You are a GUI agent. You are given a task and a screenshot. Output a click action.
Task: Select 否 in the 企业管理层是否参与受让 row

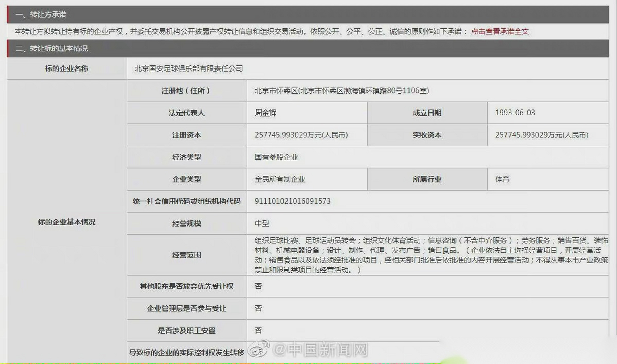point(258,308)
